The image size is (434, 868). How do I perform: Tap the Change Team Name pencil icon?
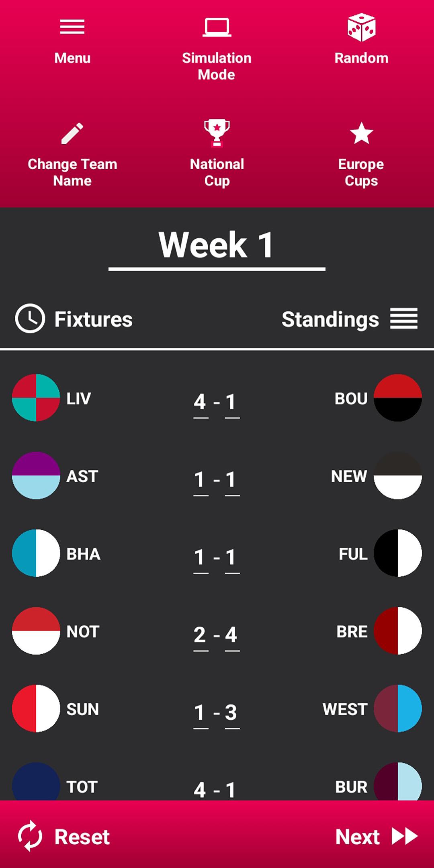click(x=72, y=133)
